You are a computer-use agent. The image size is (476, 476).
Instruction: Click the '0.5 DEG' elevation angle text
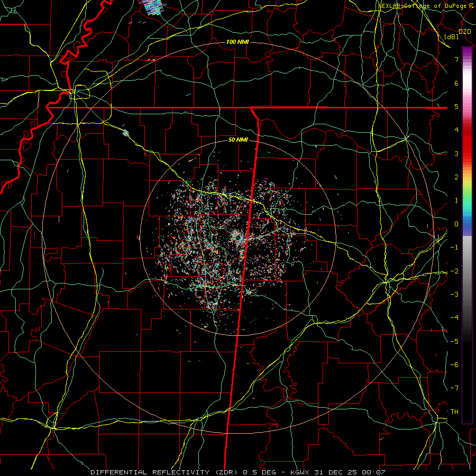[x=260, y=472]
